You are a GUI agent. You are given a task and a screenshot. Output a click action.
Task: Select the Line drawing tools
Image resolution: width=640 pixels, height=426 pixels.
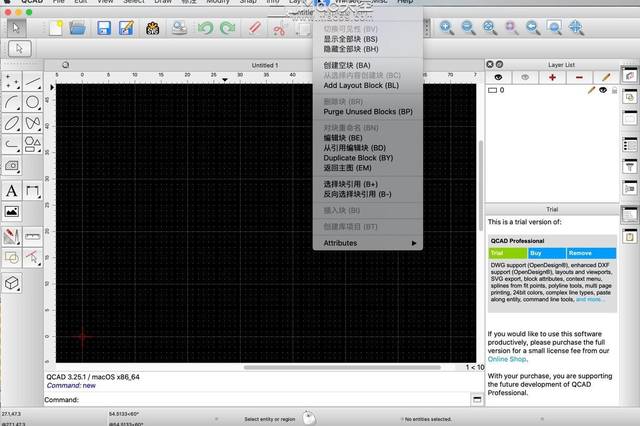point(33,81)
